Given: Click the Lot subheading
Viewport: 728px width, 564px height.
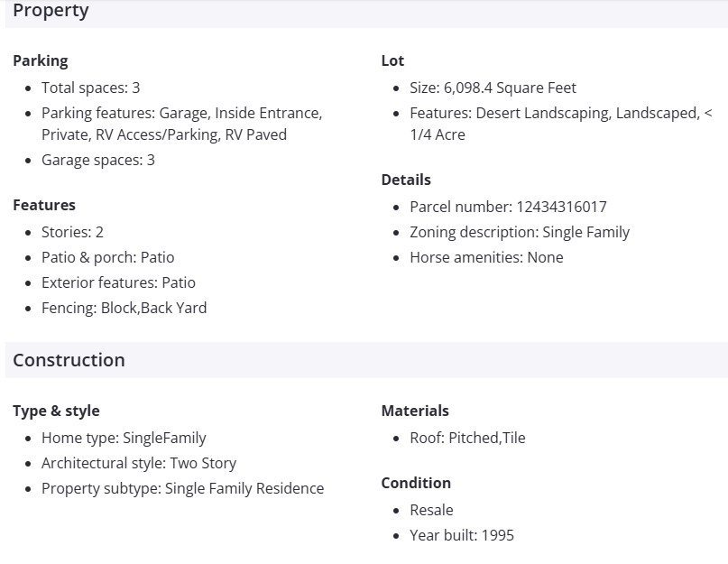Looking at the screenshot, I should click(x=392, y=60).
